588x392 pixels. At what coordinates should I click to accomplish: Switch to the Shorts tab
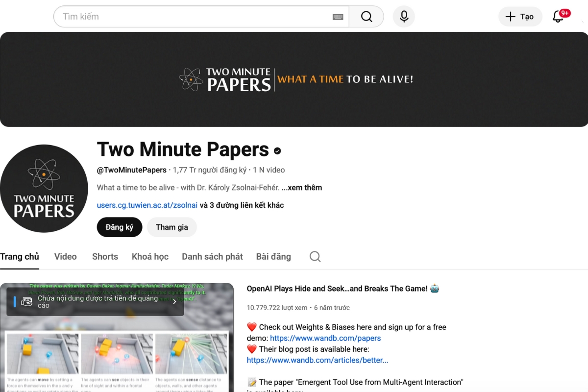click(105, 257)
